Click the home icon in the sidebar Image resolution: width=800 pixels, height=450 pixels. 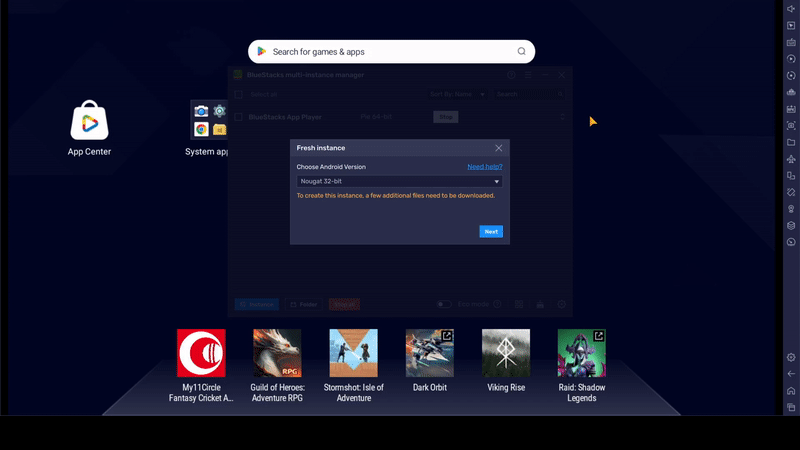click(791, 391)
